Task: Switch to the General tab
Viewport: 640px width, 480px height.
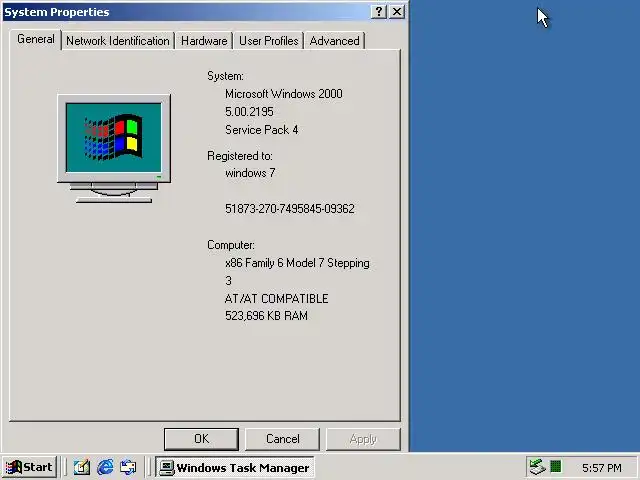Action: tap(36, 40)
